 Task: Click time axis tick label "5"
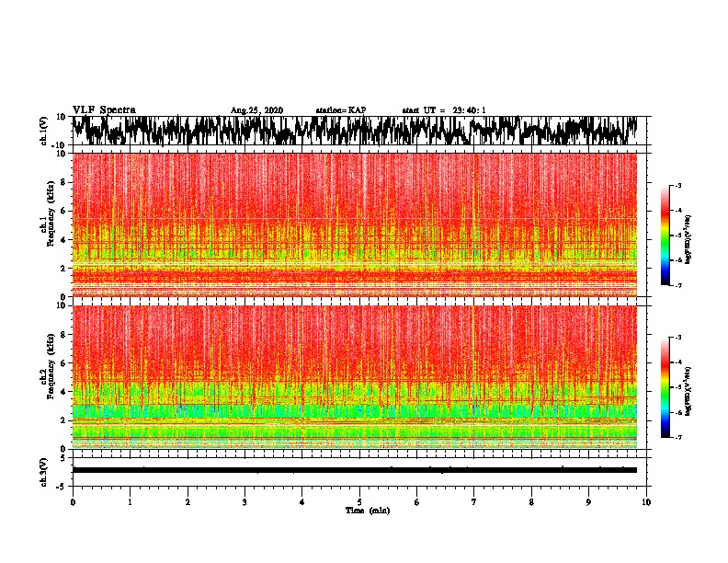[x=359, y=502]
